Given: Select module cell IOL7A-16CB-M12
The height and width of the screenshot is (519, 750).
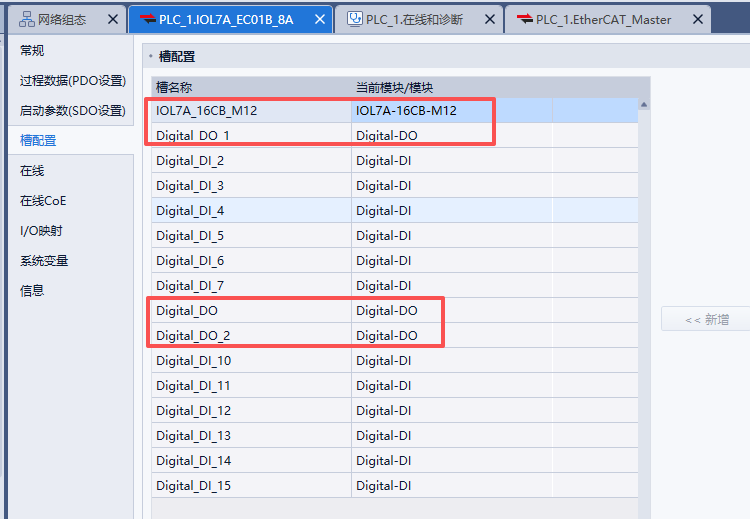Looking at the screenshot, I should click(x=452, y=110).
